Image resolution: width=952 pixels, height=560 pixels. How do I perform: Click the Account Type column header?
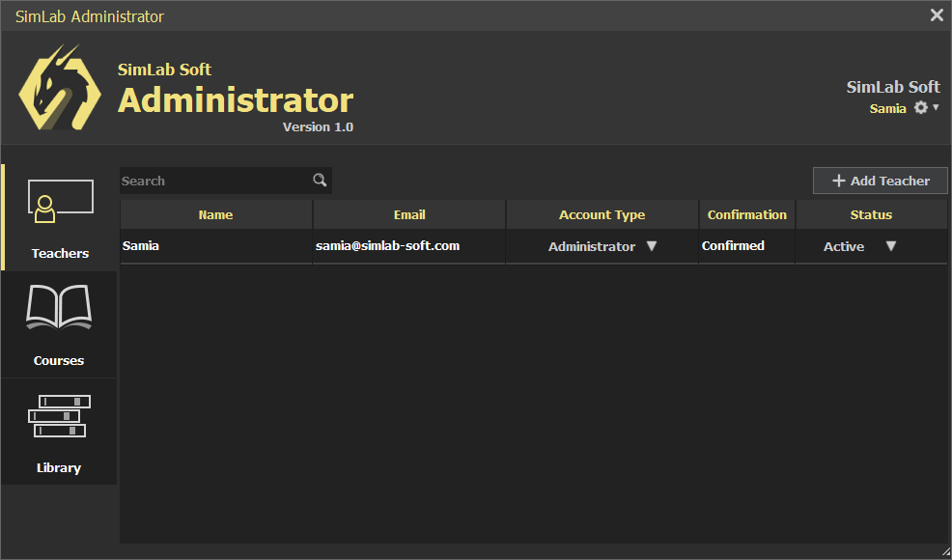[x=602, y=215]
